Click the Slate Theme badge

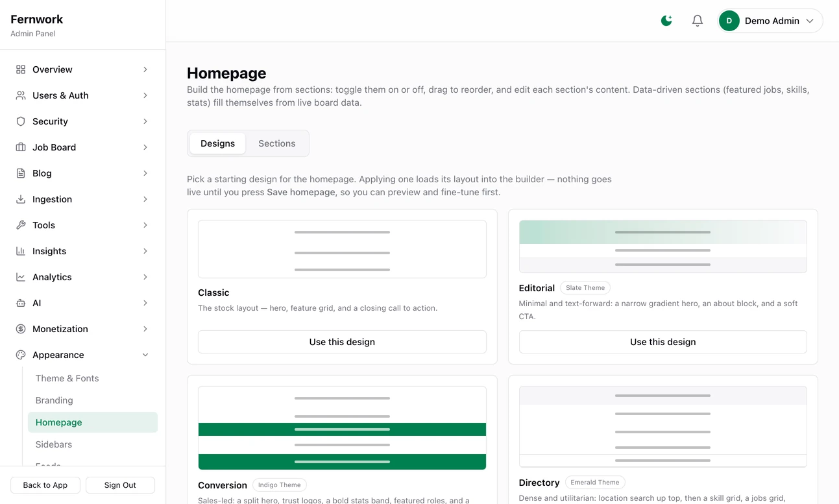[x=585, y=288]
